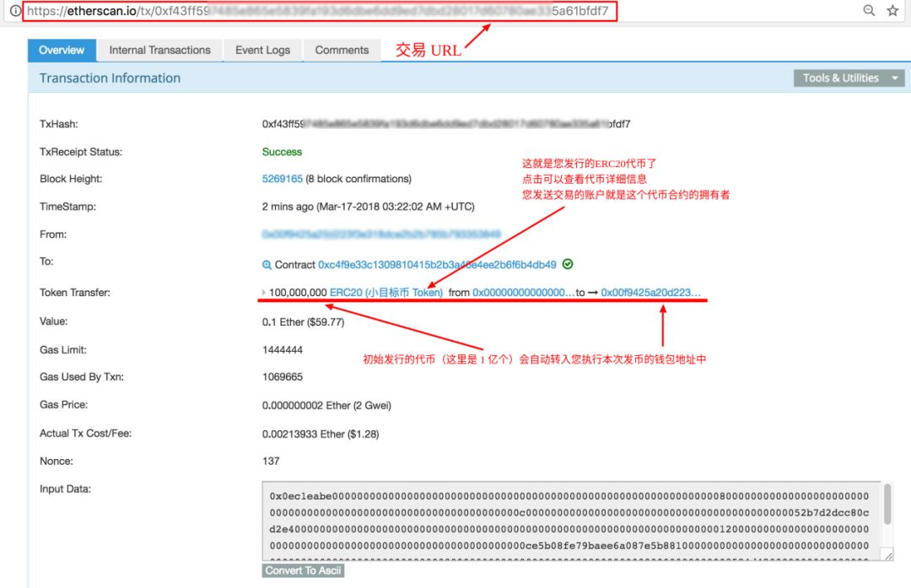Open recipient address 0x00f9425a20d223... link
This screenshot has width=911, height=588.
pos(650,293)
